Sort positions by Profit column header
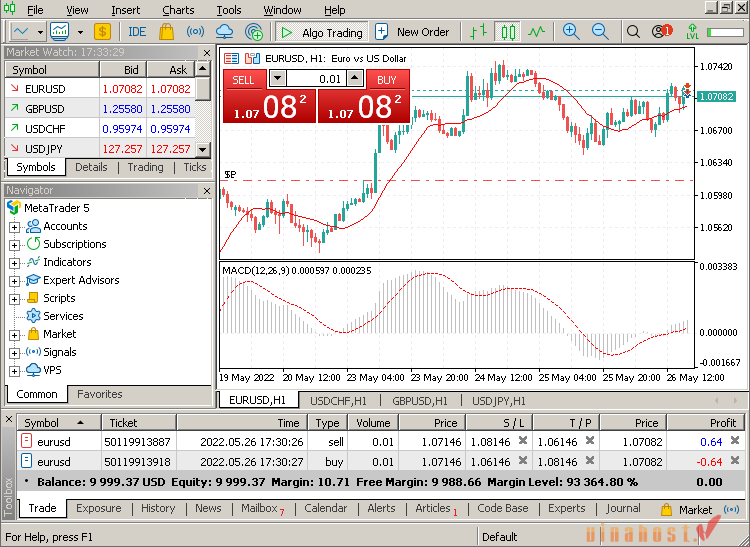This screenshot has height=547, width=750. tap(706, 423)
